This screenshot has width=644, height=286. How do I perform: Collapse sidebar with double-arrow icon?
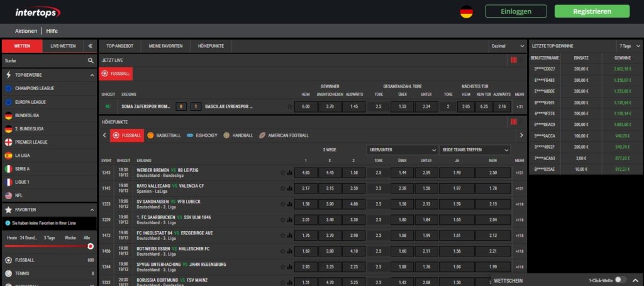coord(90,46)
